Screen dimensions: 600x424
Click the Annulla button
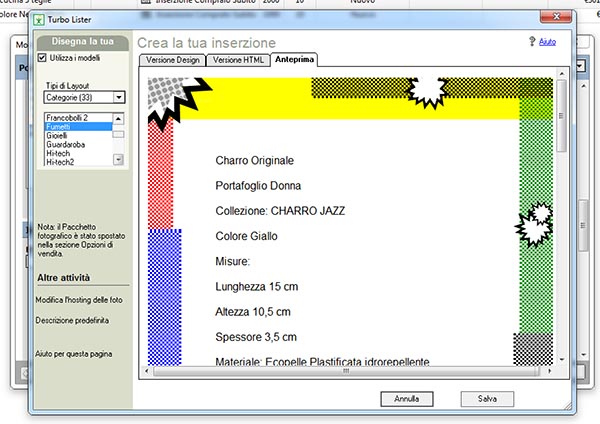coord(407,399)
